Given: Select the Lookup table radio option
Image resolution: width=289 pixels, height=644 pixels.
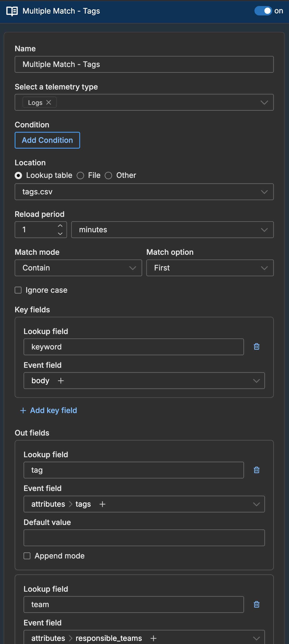Looking at the screenshot, I should tap(18, 176).
